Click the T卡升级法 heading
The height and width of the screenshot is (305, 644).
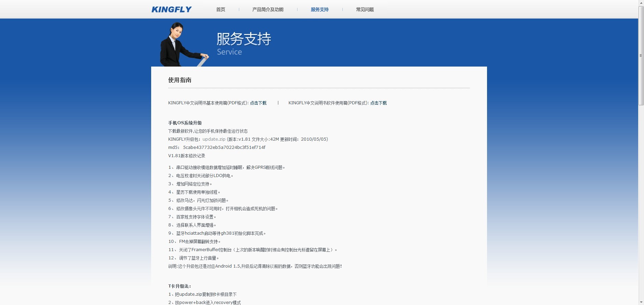[180, 286]
